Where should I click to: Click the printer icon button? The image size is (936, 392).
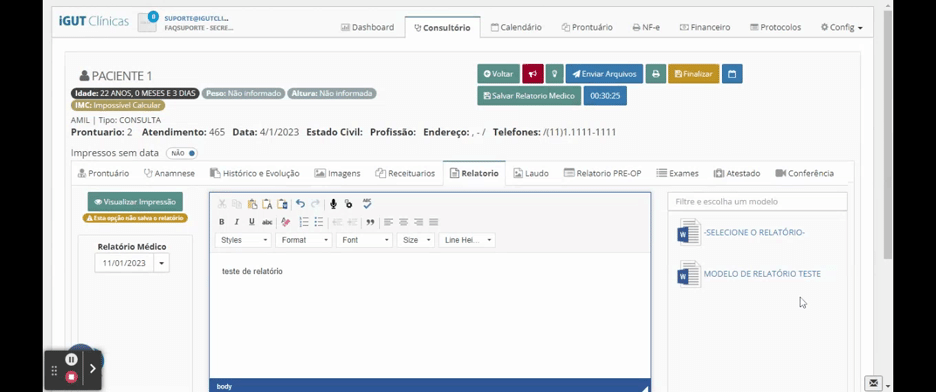(655, 74)
